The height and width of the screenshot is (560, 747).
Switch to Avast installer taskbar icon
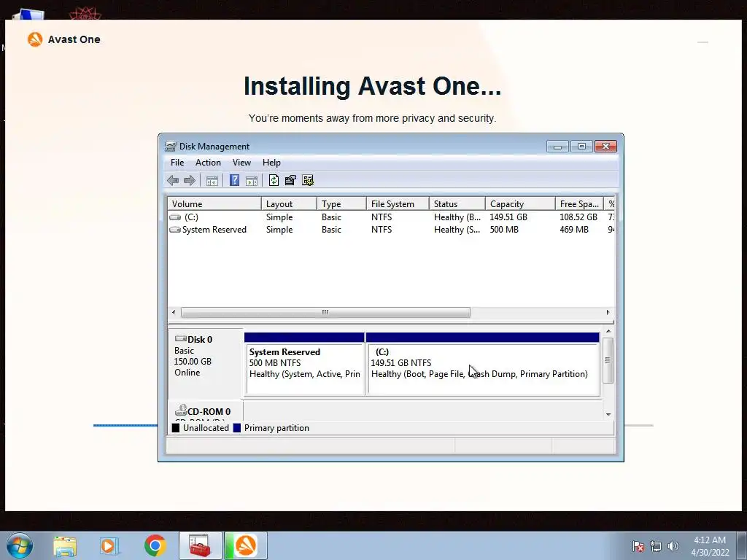[x=246, y=545]
